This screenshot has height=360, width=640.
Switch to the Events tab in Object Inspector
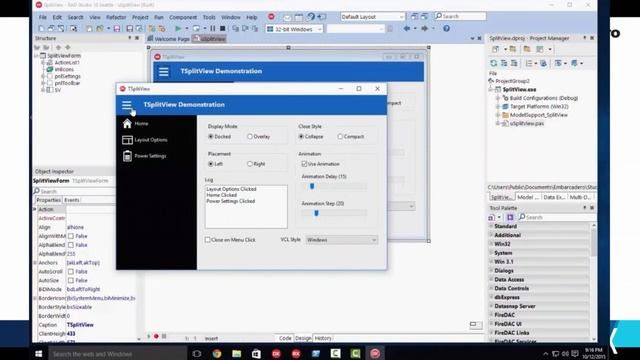71,200
